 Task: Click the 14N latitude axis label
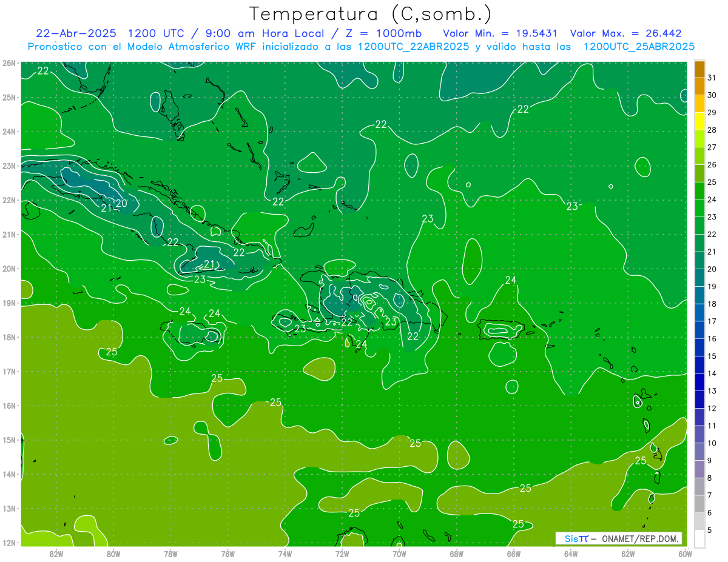click(9, 474)
